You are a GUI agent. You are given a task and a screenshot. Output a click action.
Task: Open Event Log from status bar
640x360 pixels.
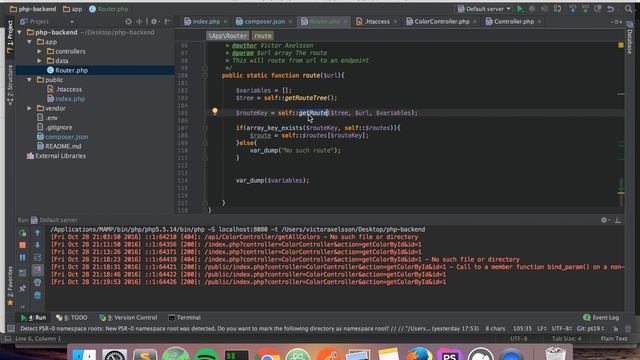[601, 318]
